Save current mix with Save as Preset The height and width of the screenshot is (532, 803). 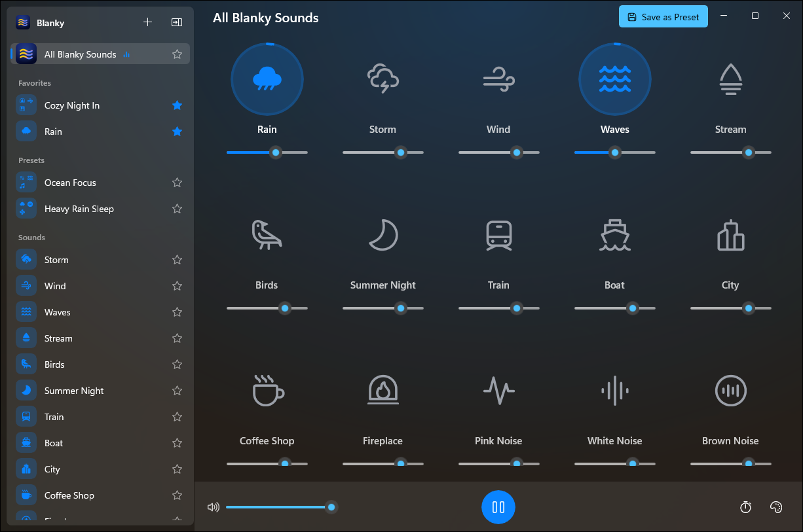663,17
